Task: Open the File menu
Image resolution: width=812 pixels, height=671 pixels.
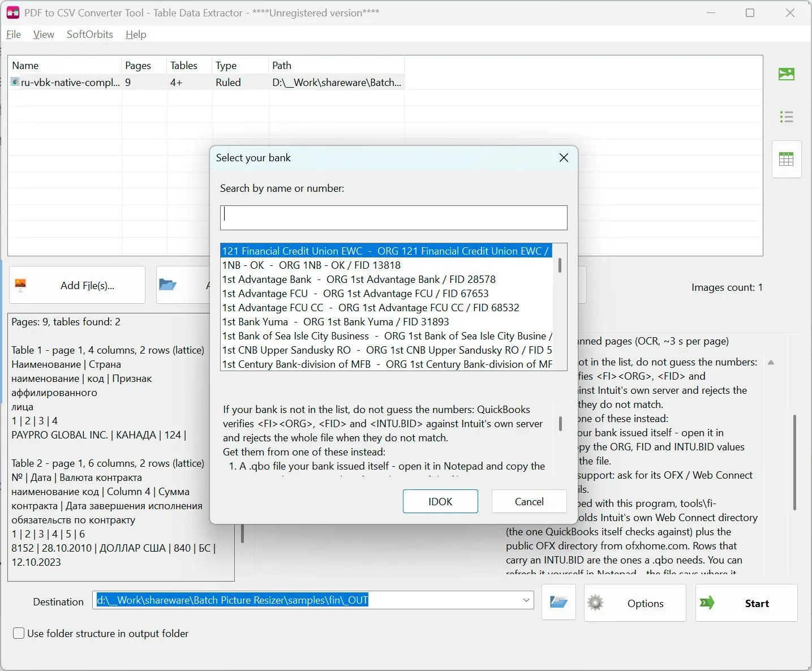Action: coord(14,35)
